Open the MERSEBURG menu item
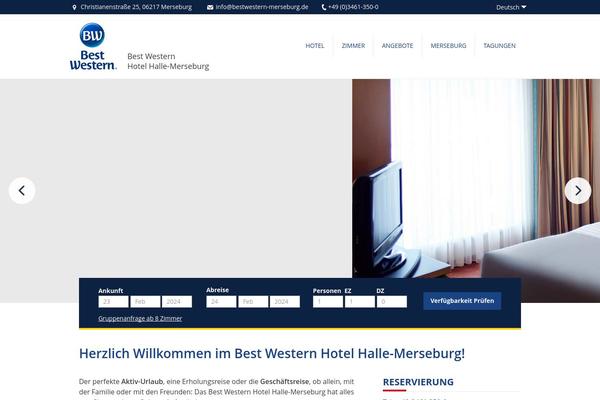 448,46
